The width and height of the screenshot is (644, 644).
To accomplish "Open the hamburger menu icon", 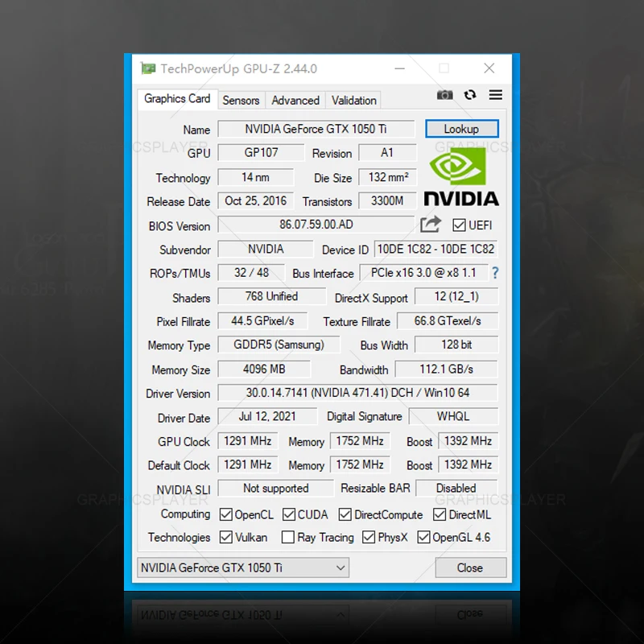I will (496, 95).
